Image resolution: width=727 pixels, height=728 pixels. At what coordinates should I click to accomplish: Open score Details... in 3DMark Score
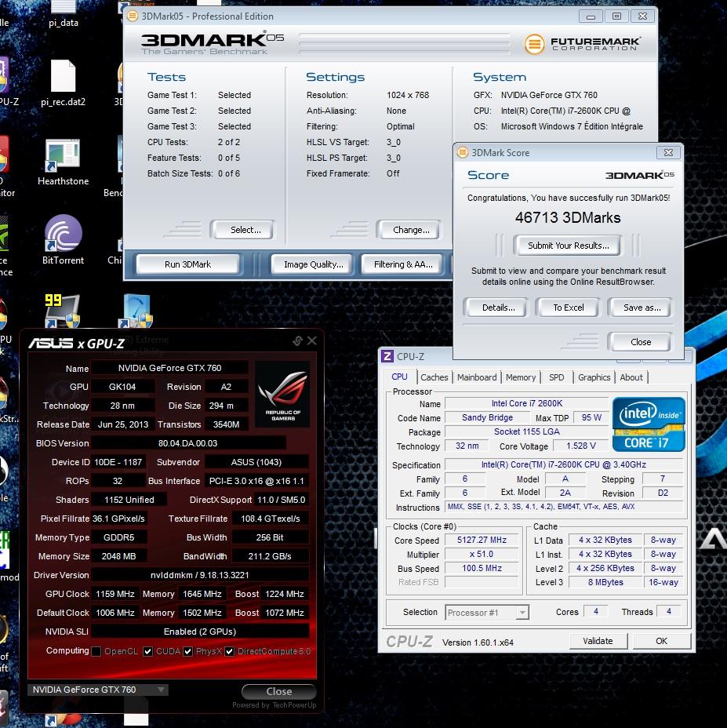[x=496, y=308]
